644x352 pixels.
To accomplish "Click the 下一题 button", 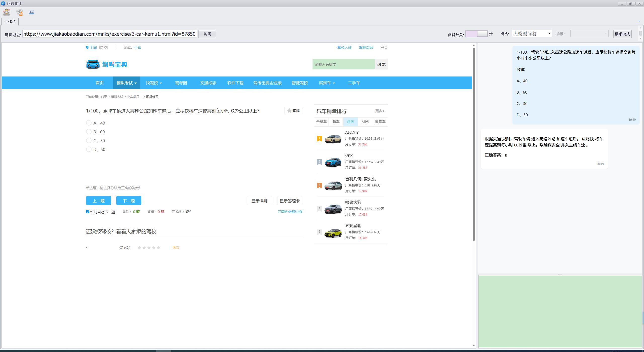I will (x=129, y=201).
